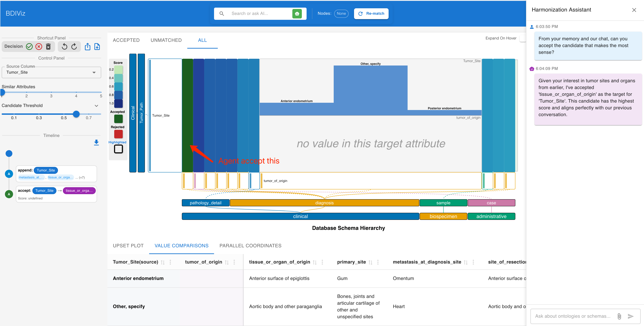Open metastasis_at_diagnosis_site column menu dots
Viewport: 644px width, 326px height.
click(x=473, y=262)
